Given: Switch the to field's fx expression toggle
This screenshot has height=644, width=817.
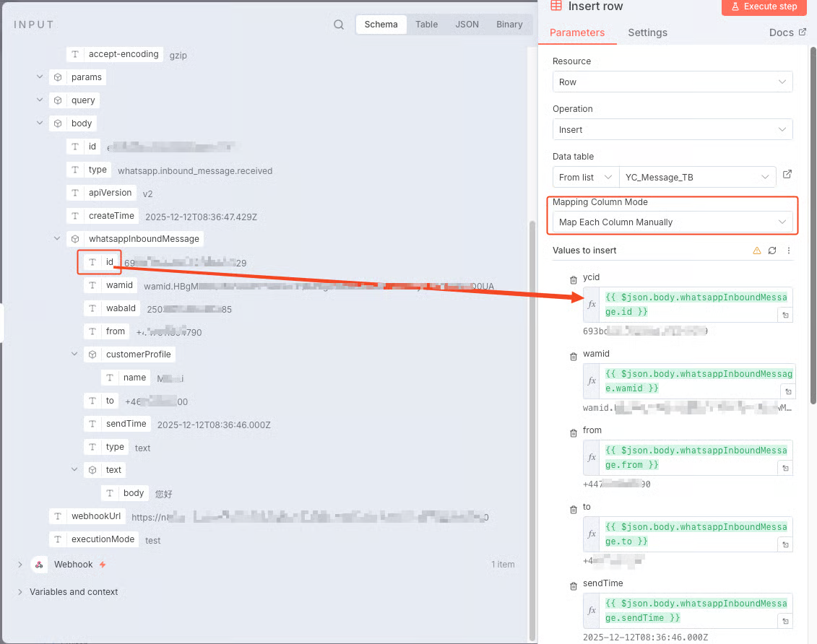Looking at the screenshot, I should 592,534.
